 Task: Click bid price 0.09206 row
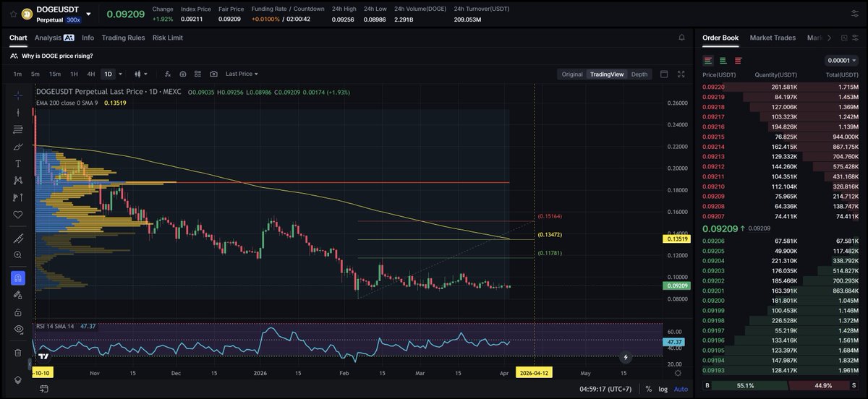(780, 241)
